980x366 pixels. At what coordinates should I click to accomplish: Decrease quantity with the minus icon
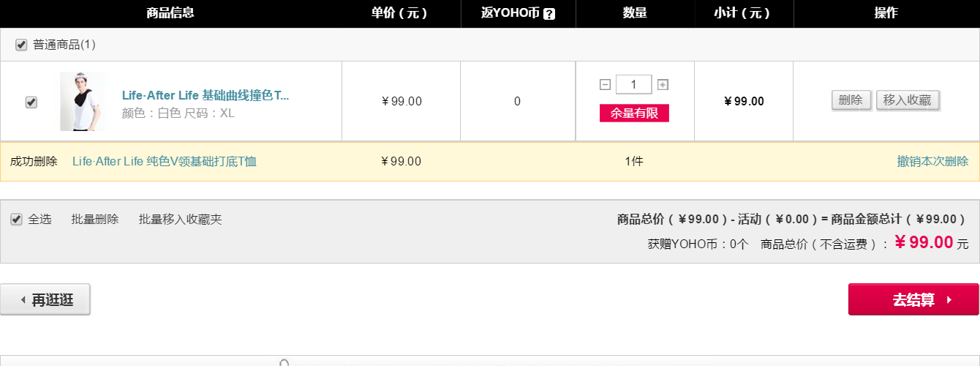tap(605, 85)
